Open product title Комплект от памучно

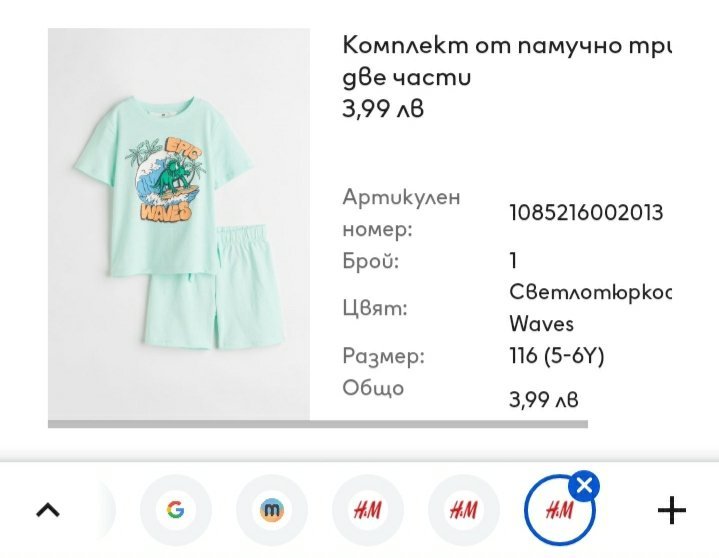coord(507,61)
